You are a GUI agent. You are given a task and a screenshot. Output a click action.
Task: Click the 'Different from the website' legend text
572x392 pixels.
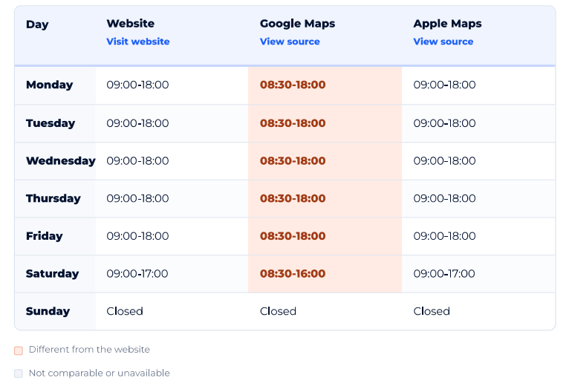tap(89, 350)
